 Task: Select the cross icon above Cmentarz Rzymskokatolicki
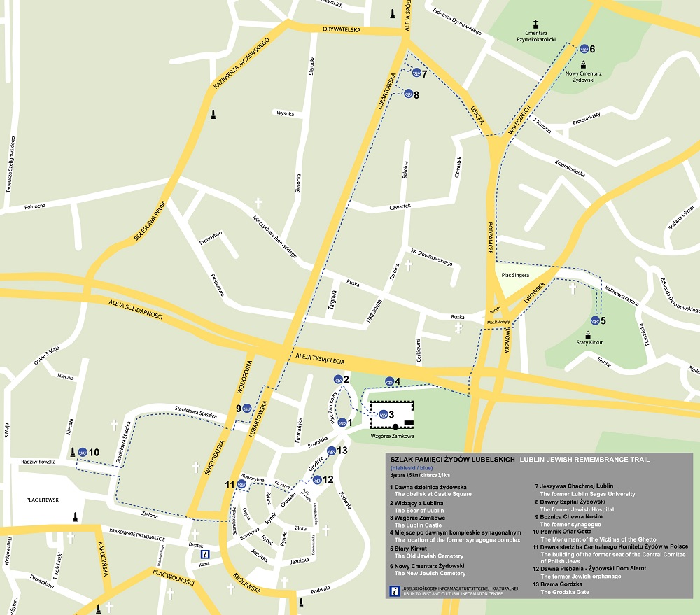coord(535,24)
